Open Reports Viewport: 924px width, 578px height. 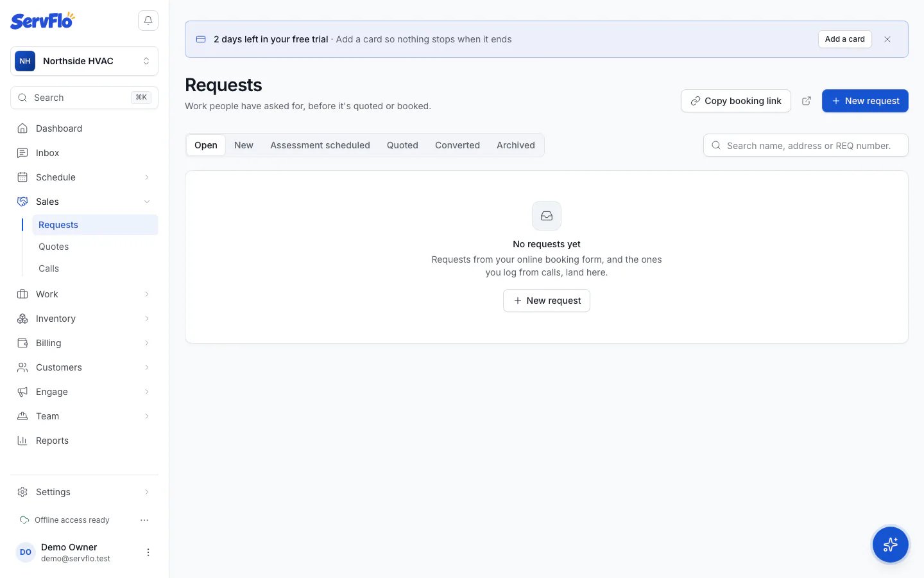click(84, 441)
